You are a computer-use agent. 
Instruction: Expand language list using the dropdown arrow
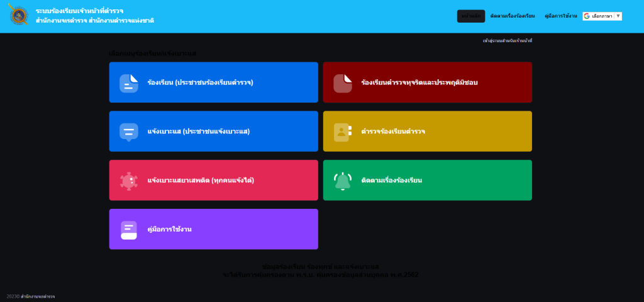coord(618,16)
